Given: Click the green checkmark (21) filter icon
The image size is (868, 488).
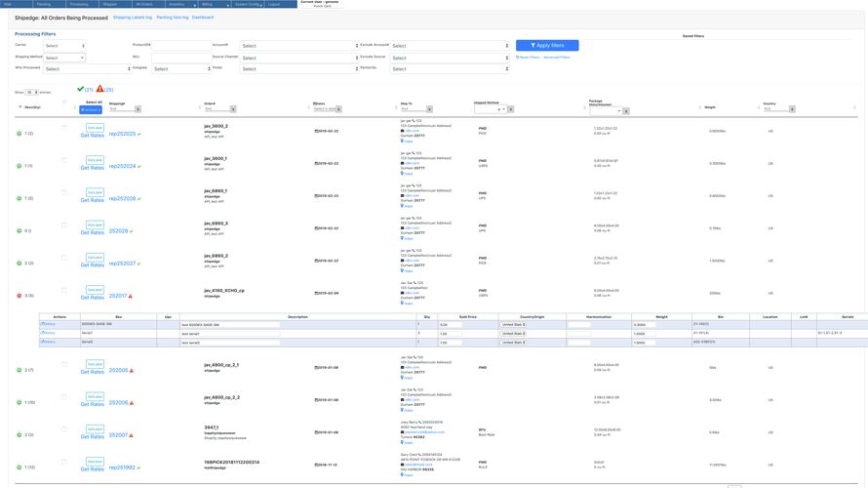Looking at the screenshot, I should tap(81, 89).
